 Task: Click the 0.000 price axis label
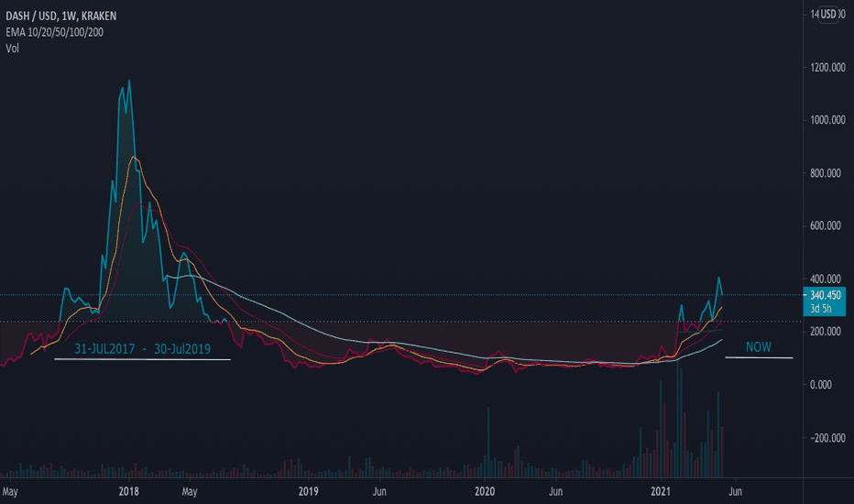coord(821,385)
